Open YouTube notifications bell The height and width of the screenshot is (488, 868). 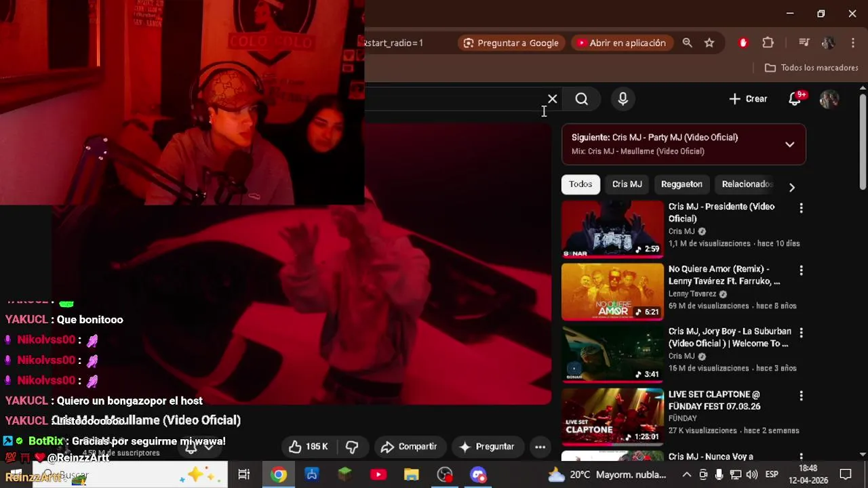coord(795,99)
